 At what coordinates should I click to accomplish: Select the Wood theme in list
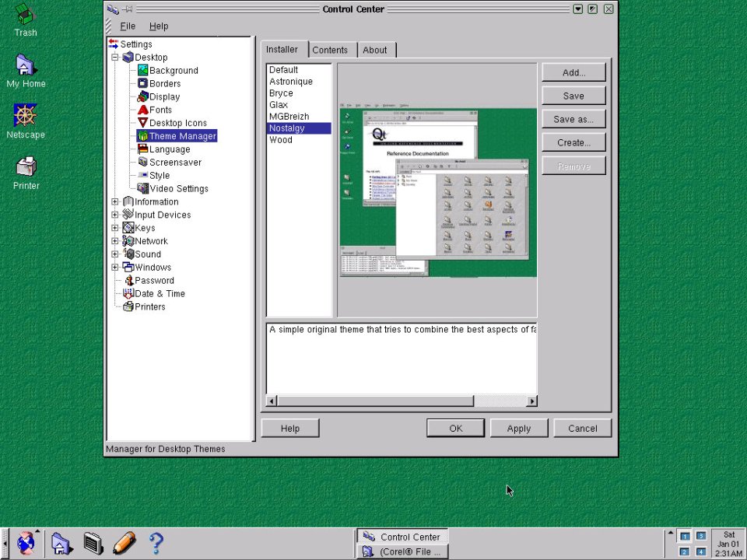pos(281,140)
